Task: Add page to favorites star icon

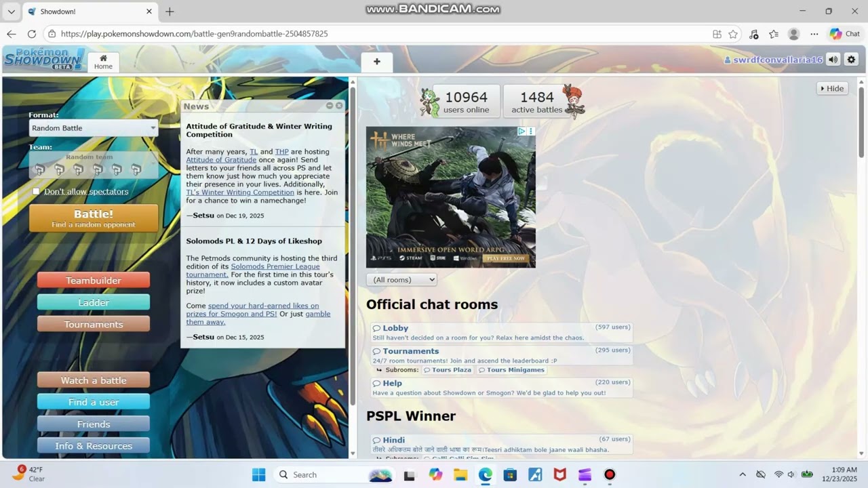Action: pyautogui.click(x=733, y=34)
